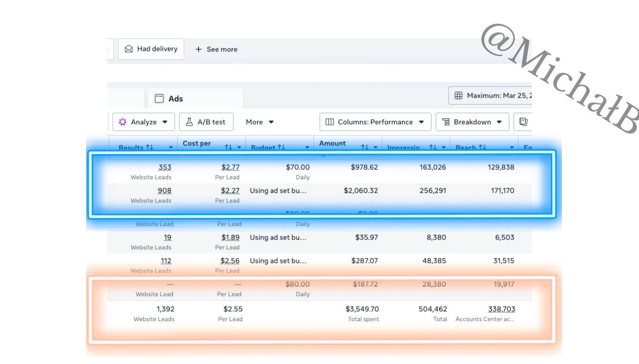Sort by the Impressions column arrows
This screenshot has width=639, height=364.
[433, 147]
